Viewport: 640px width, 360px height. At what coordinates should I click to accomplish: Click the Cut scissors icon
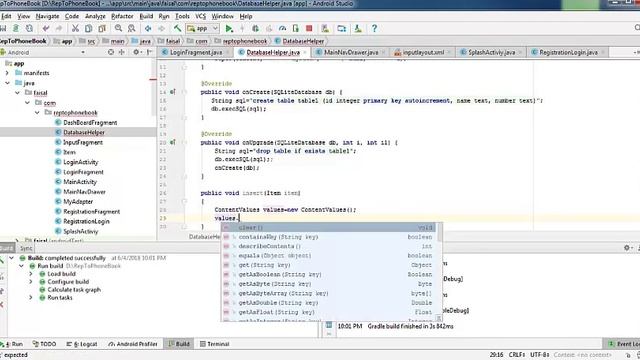tap(75, 29)
